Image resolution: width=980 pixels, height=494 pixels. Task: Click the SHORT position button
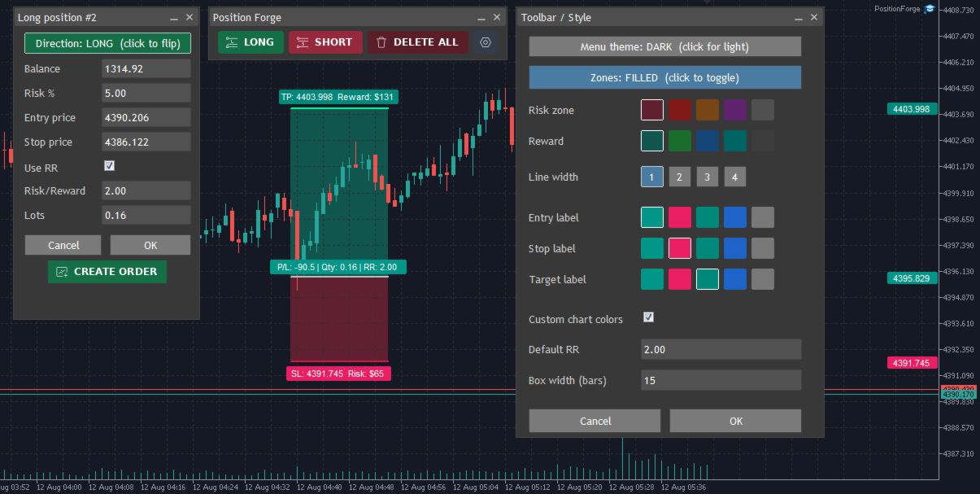click(325, 42)
